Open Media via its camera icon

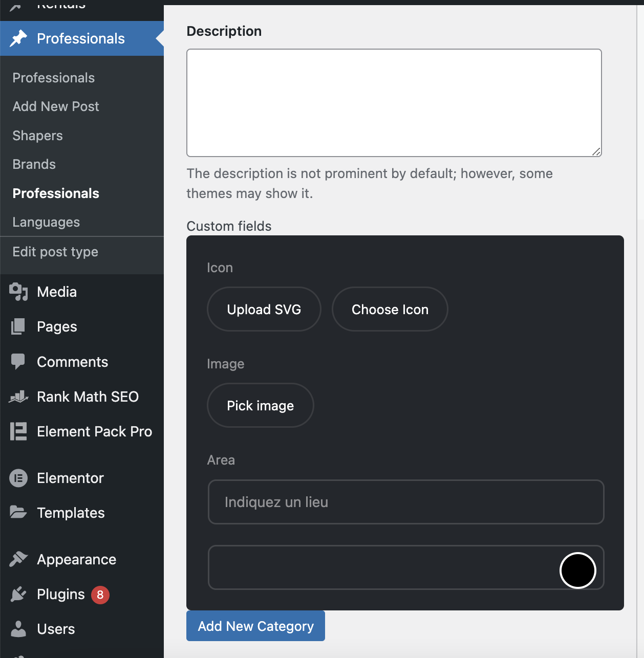coord(18,292)
